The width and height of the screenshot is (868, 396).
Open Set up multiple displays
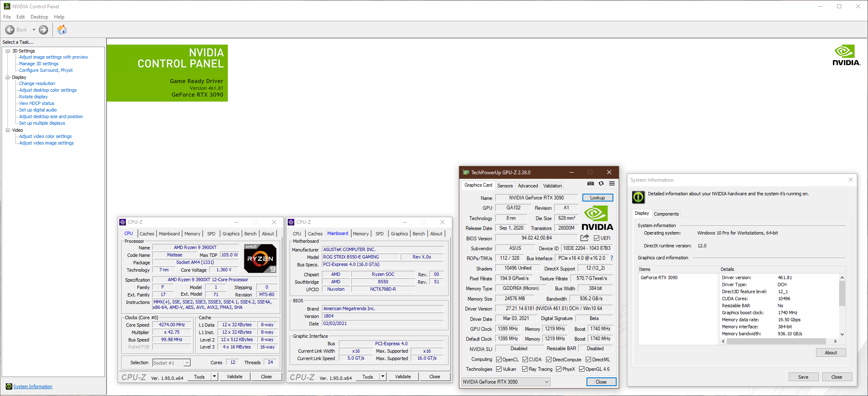click(42, 123)
